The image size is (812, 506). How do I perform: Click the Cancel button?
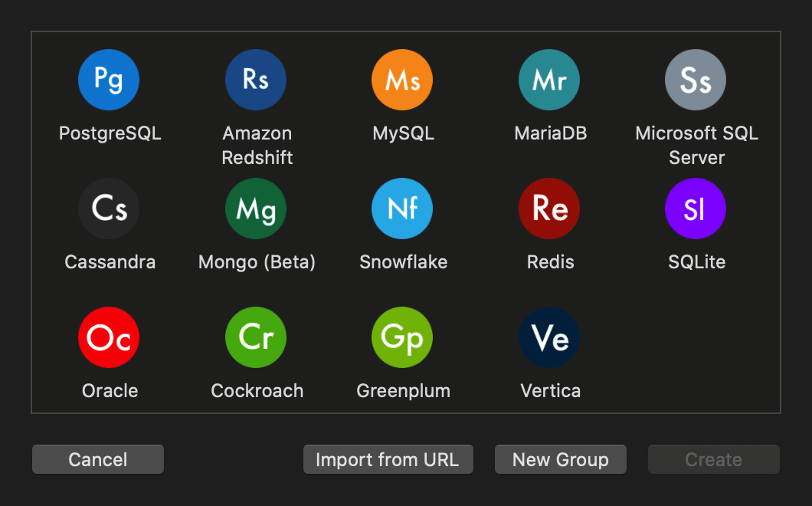[98, 459]
